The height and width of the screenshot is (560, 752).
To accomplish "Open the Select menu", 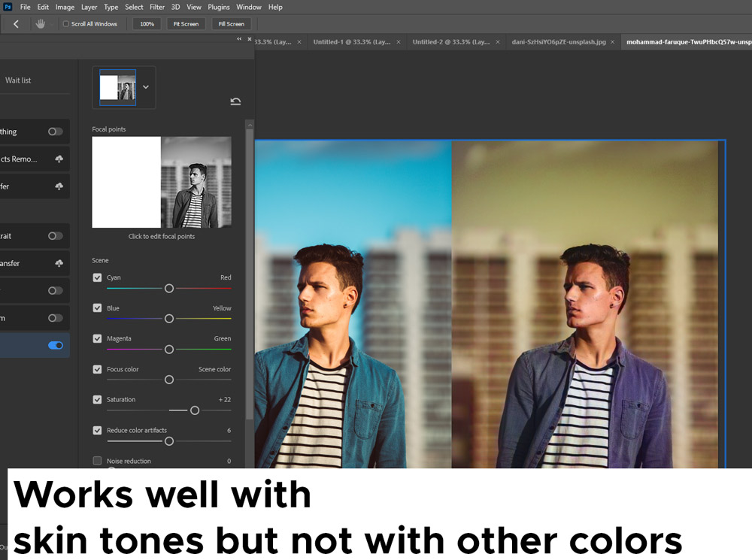I will [134, 8].
